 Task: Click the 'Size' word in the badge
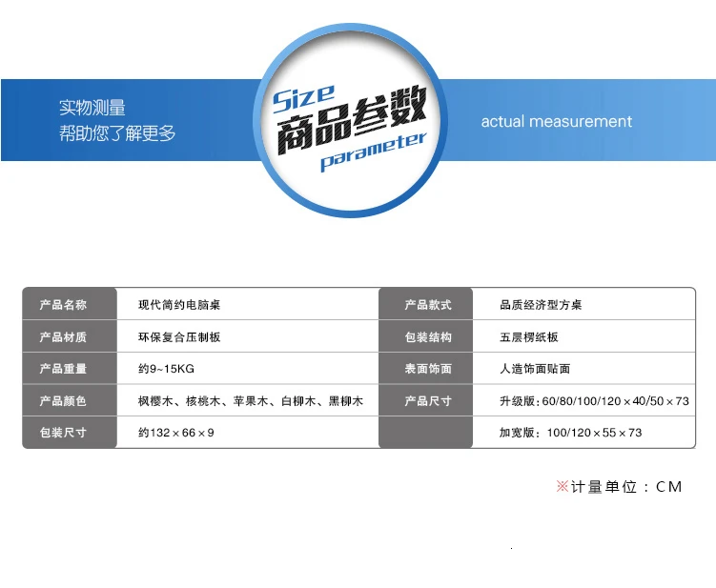pos(304,98)
